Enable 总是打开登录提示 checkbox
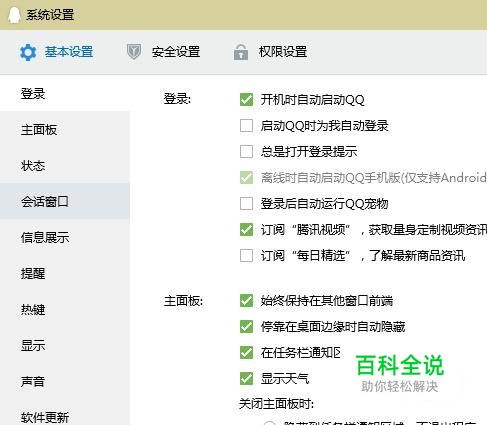Image resolution: width=487 pixels, height=425 pixels. click(x=246, y=152)
